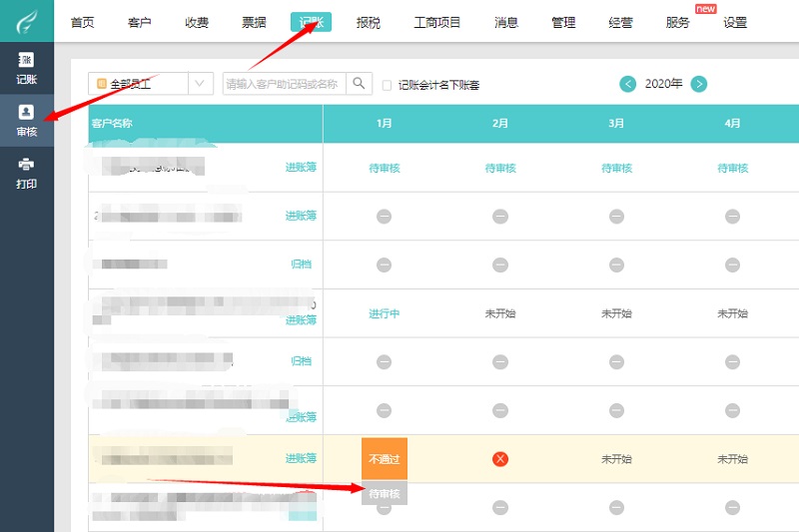Go to the previous year arrow
The height and width of the screenshot is (532, 799).
tap(628, 84)
